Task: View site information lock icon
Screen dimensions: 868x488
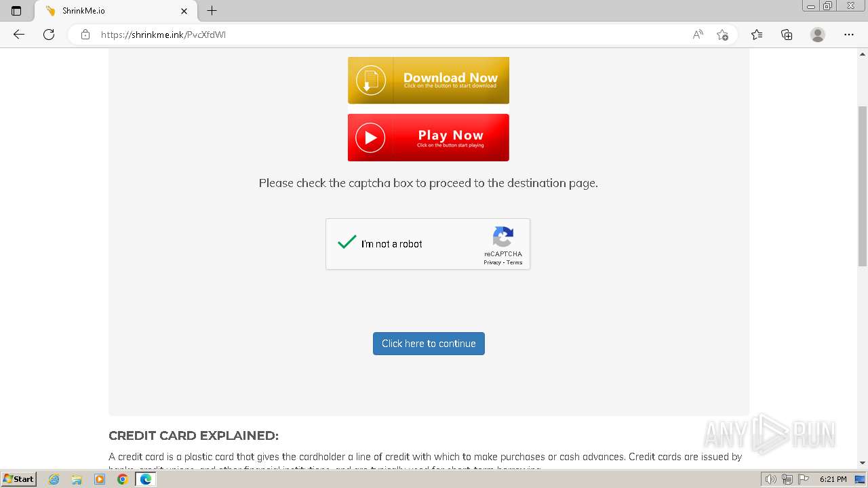Action: [x=85, y=35]
